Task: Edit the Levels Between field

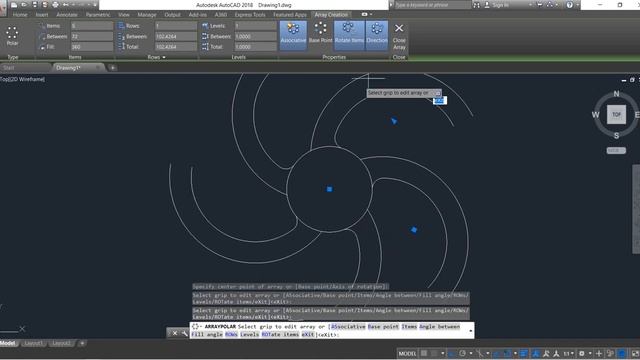Action: 256,36
